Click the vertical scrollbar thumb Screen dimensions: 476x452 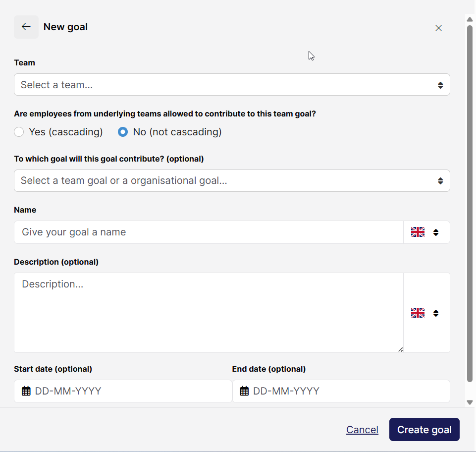coord(470,204)
